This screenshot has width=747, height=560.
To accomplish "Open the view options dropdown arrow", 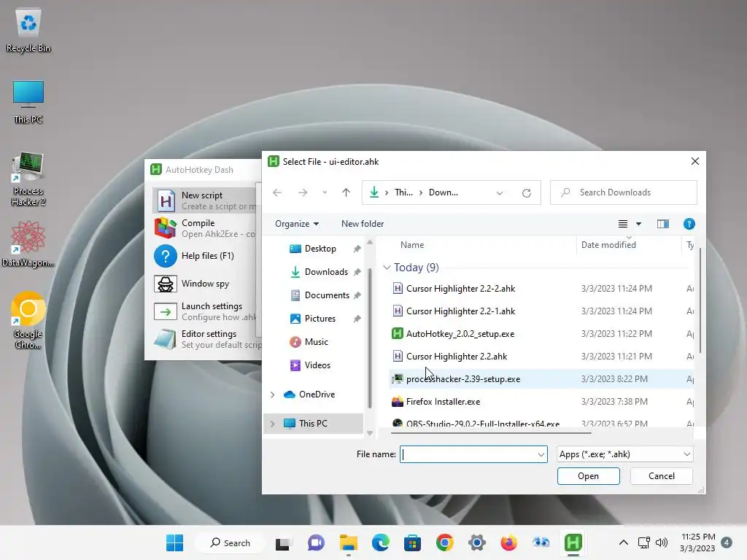I will click(638, 224).
